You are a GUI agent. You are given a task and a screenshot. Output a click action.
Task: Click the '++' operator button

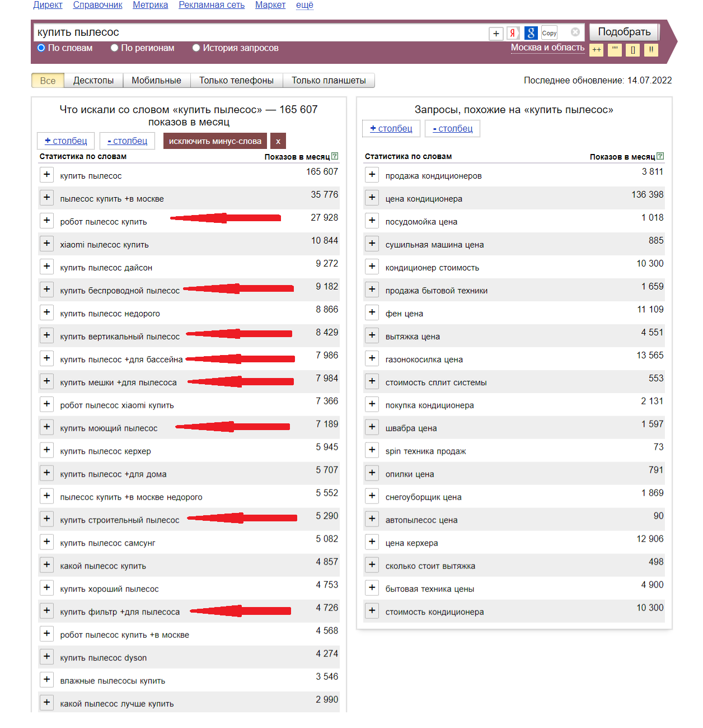click(x=597, y=50)
